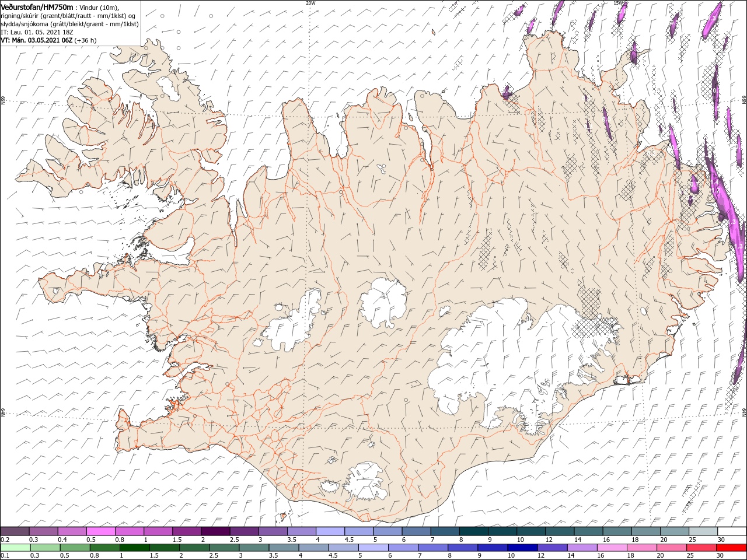Image resolution: width=747 pixels, height=560 pixels.
Task: Click the 20W longitude label at top
Action: pos(310,3)
